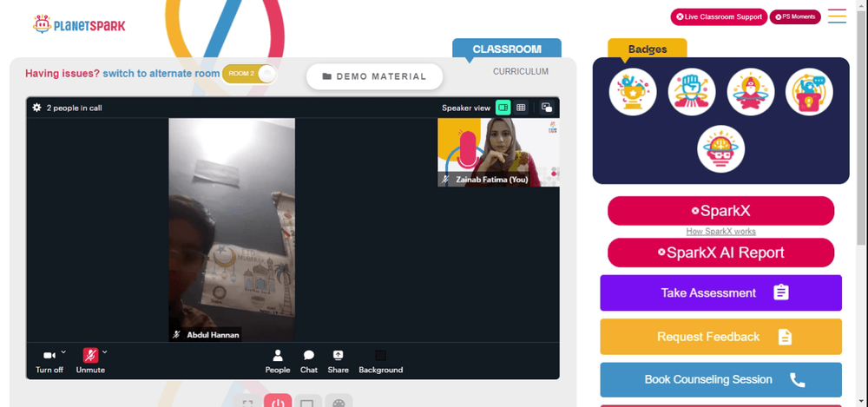This screenshot has width=868, height=407.
Task: Click 2 people in call text
Action: point(74,108)
